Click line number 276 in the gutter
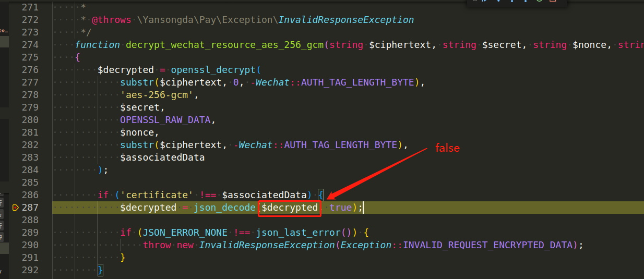644x279 pixels. pyautogui.click(x=30, y=70)
